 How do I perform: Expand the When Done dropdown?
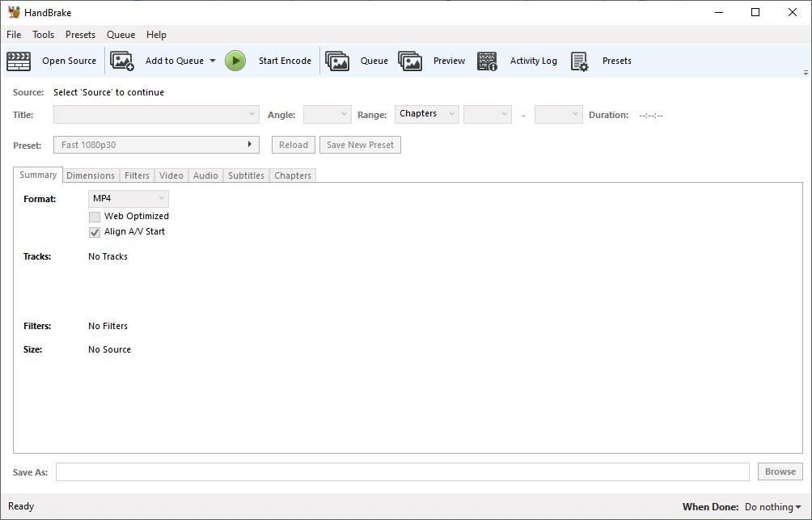click(772, 507)
